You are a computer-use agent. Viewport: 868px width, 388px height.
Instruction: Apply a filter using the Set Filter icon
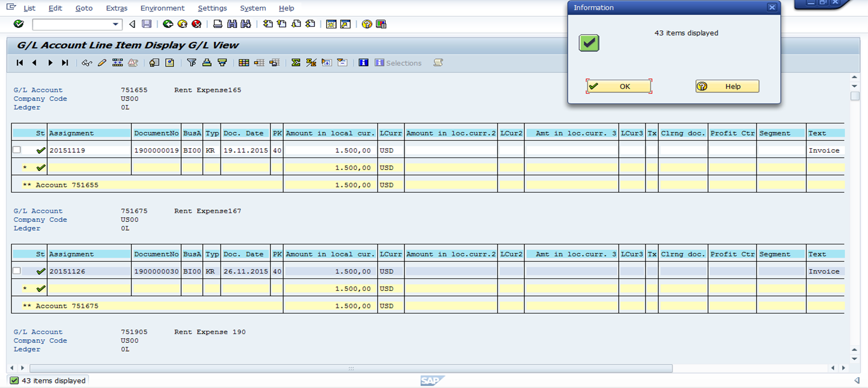[x=193, y=62]
